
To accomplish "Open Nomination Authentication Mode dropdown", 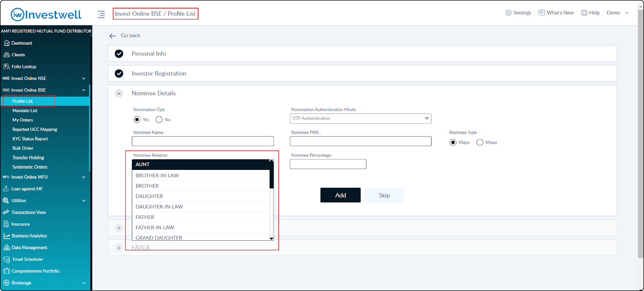I will tap(361, 118).
